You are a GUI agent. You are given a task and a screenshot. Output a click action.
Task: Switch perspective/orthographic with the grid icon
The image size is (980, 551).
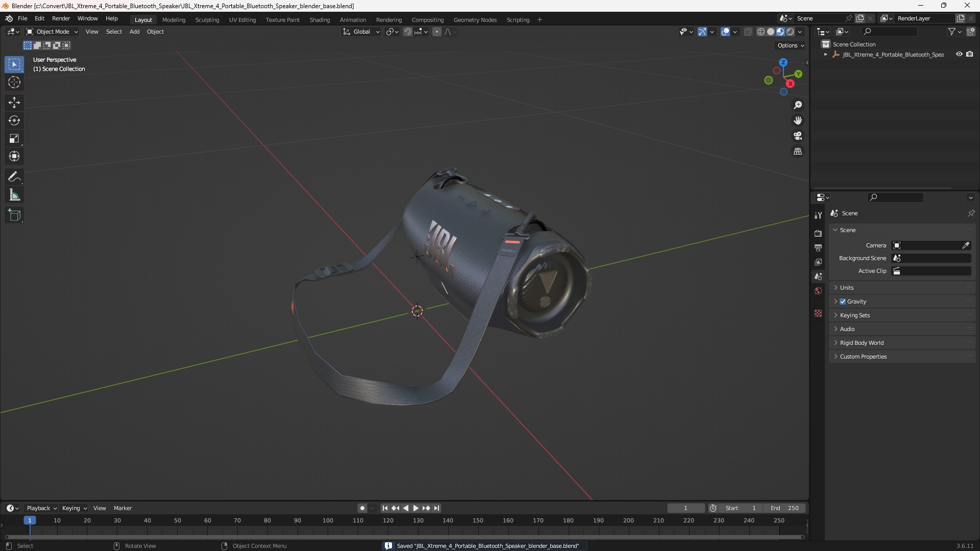click(798, 152)
